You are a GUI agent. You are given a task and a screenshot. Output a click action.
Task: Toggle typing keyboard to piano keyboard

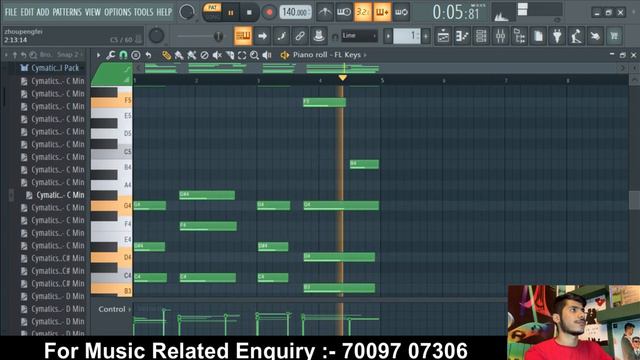pyautogui.click(x=243, y=36)
